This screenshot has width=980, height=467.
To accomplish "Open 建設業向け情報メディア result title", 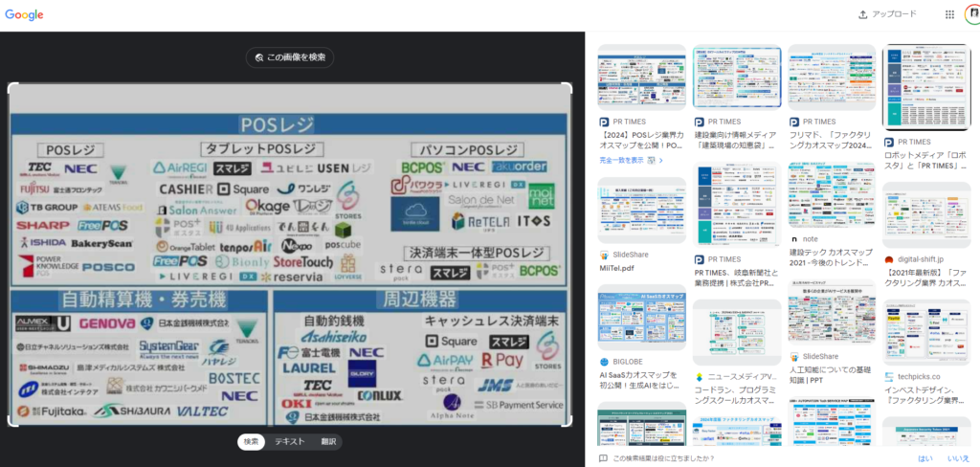I will [x=737, y=140].
